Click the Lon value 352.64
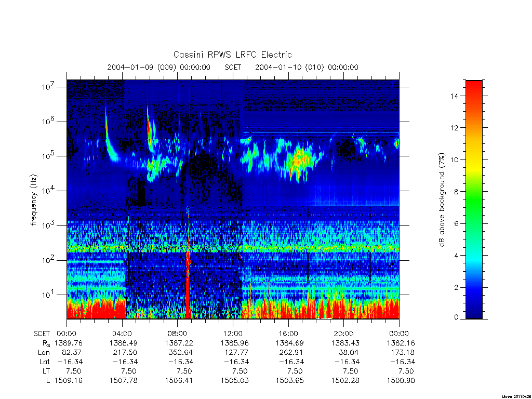Viewport: 532px width, 399px height. pos(180,352)
